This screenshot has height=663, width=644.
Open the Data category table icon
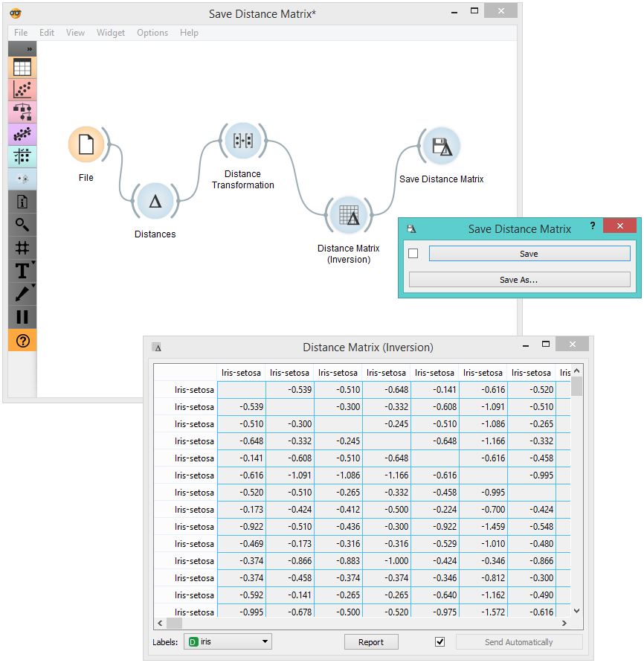pos(22,68)
